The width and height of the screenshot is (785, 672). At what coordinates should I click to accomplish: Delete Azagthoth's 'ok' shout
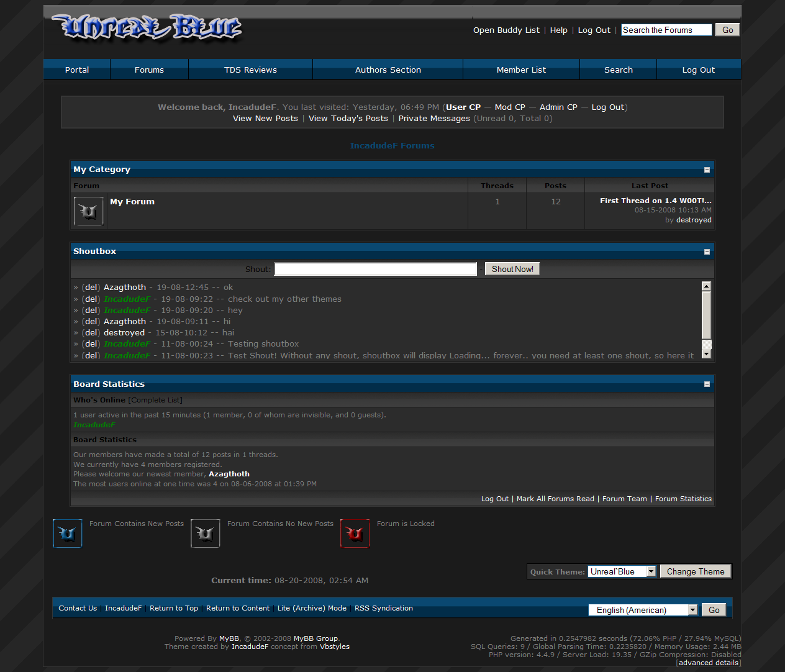click(91, 287)
